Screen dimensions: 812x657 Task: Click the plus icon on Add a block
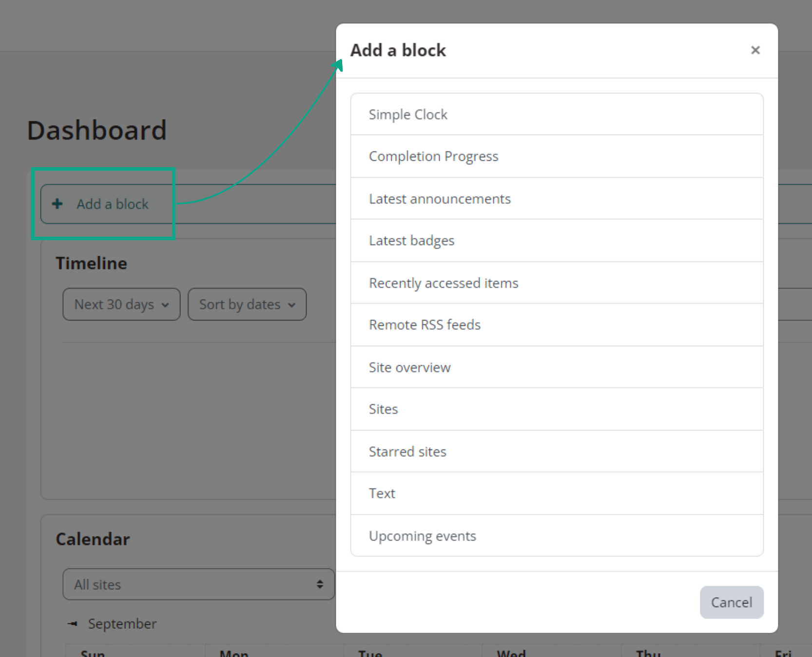click(57, 204)
